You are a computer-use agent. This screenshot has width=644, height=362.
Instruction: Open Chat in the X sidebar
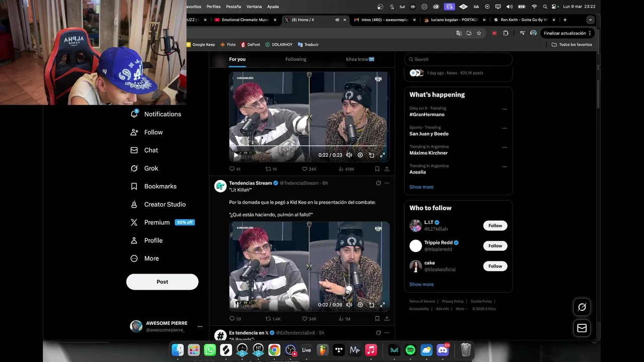(144, 150)
